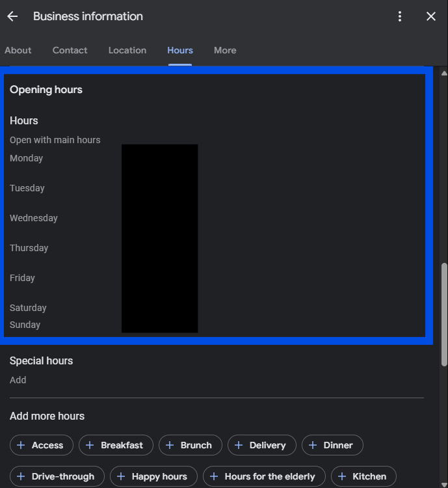Click the back arrow icon

(x=12, y=17)
